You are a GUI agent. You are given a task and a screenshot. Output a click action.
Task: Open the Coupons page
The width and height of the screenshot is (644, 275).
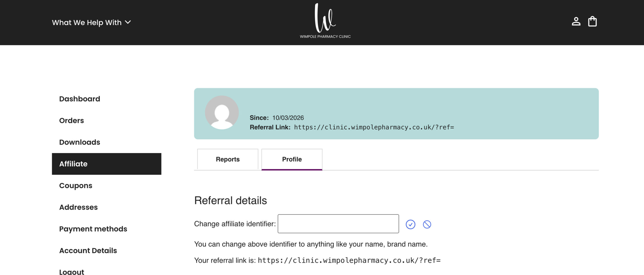click(x=75, y=186)
